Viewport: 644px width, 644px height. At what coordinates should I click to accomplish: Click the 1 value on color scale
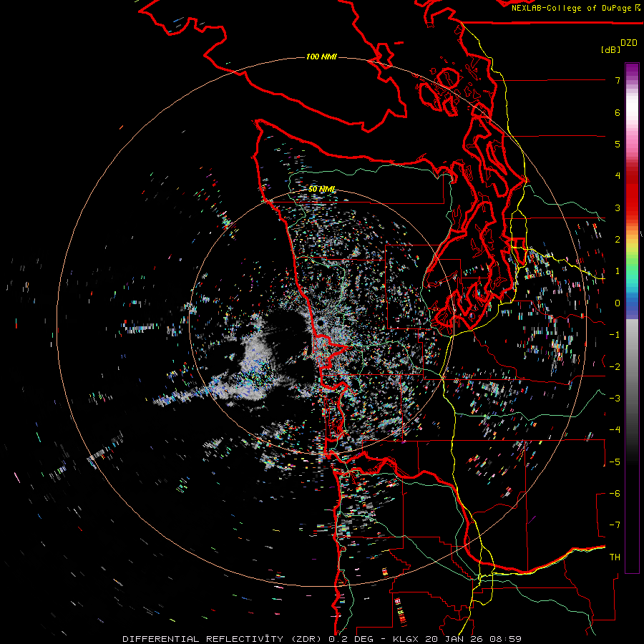point(618,271)
